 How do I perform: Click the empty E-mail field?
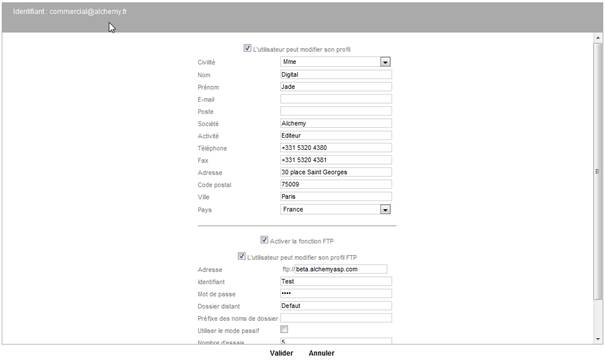(336, 99)
